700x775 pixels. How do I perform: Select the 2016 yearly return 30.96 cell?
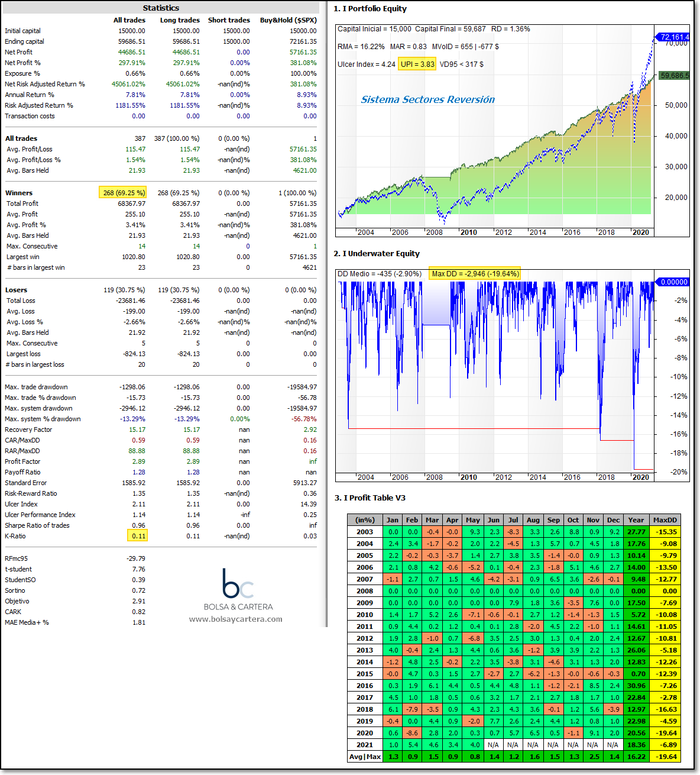coord(636,686)
